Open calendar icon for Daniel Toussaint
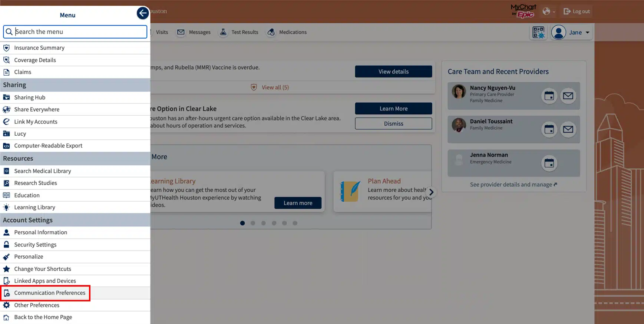 pos(549,129)
